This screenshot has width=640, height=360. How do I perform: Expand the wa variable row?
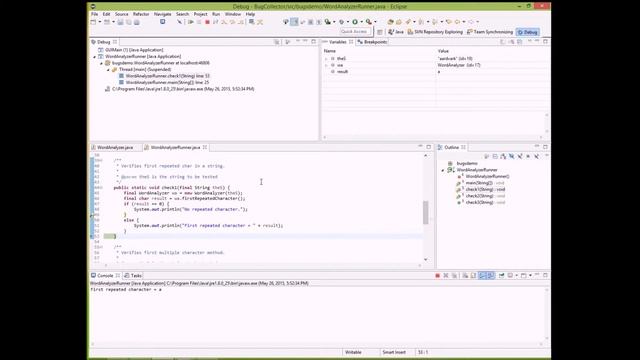(326, 65)
